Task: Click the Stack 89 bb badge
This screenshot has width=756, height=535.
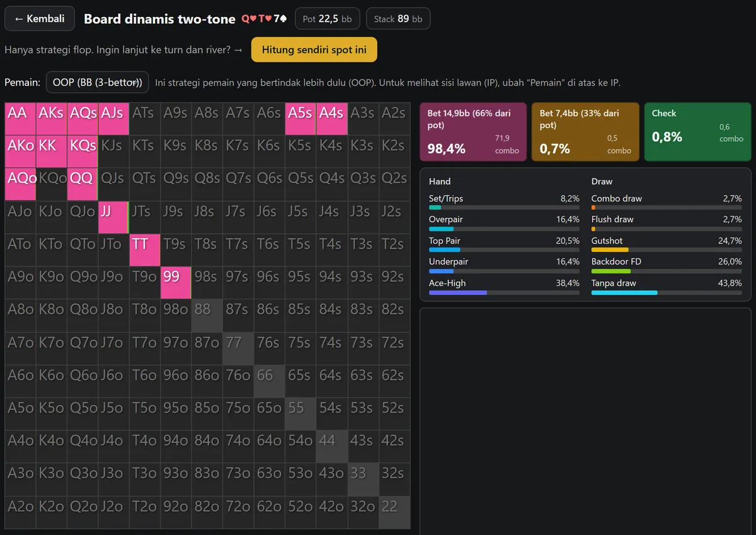Action: (x=398, y=19)
